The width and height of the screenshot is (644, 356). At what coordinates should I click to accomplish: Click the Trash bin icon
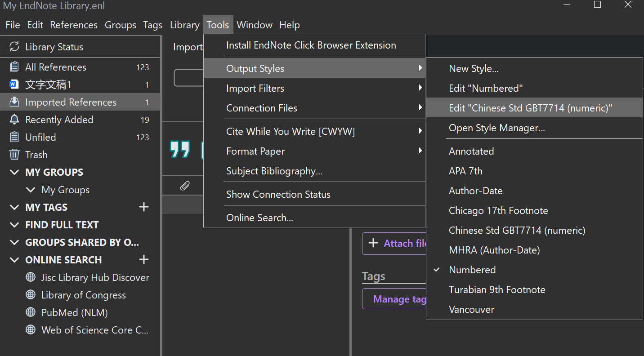tap(14, 155)
